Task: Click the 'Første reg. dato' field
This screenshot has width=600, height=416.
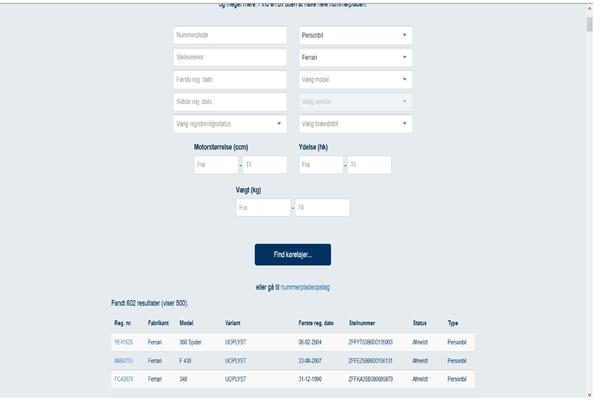Action: tap(230, 79)
